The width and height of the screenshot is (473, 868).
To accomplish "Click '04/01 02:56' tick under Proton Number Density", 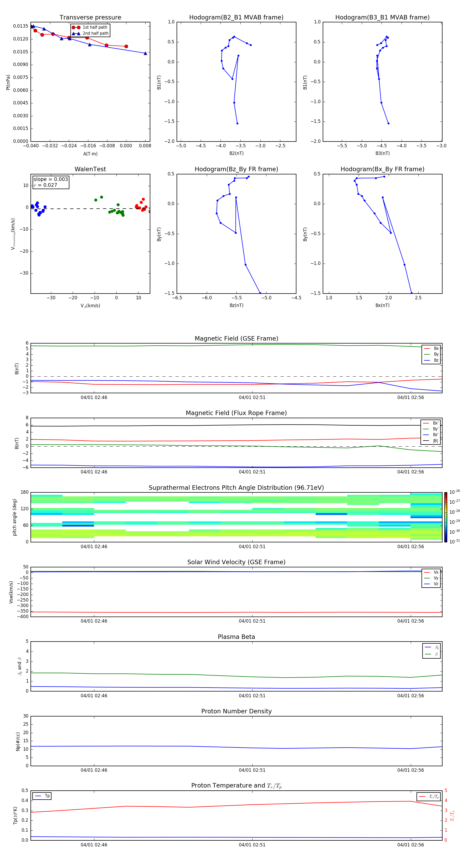I will [411, 770].
